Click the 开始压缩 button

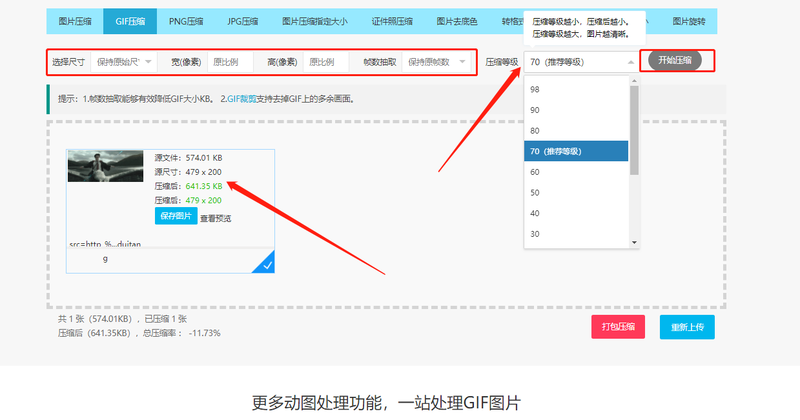pyautogui.click(x=674, y=60)
